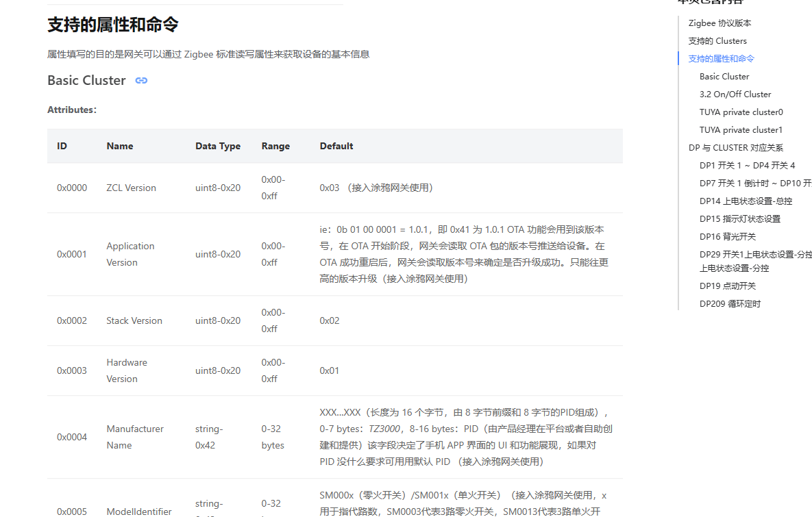Select 'DP16 背光开关' in the outline

(727, 236)
